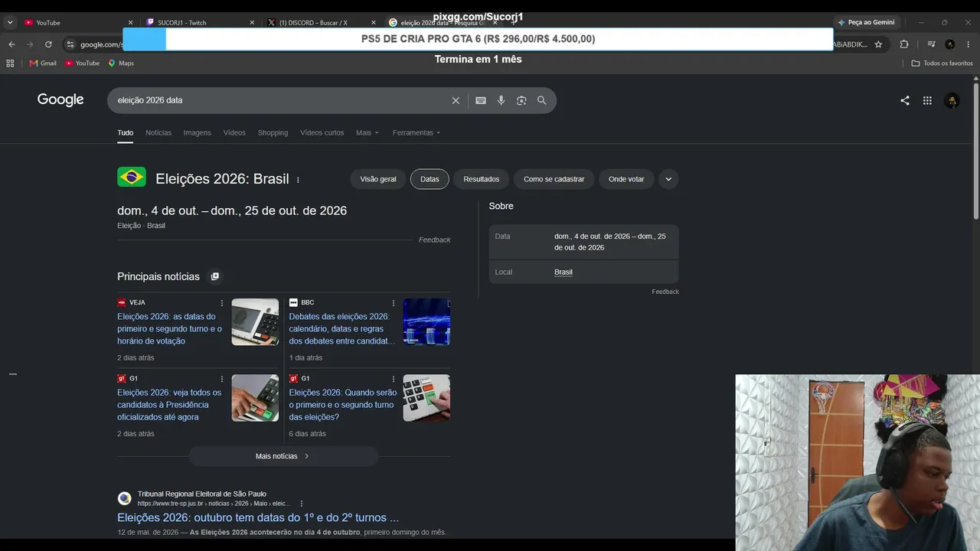Screen dimensions: 980x551
Task: Clear the search box with the X icon
Action: [x=456, y=100]
